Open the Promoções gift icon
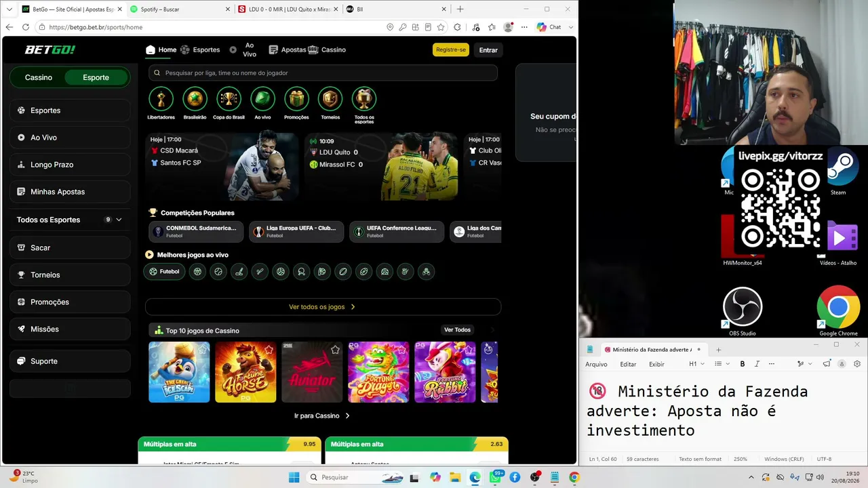The image size is (868, 488). [296, 99]
